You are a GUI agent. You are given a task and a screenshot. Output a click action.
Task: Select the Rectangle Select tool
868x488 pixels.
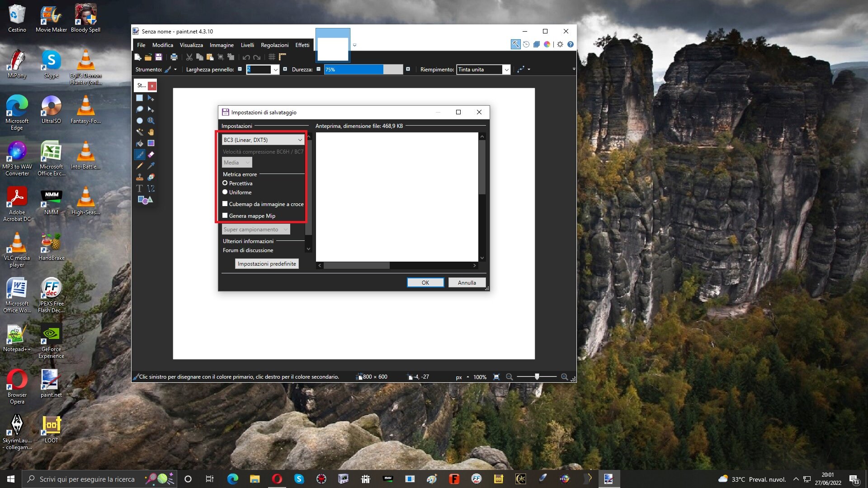point(140,98)
